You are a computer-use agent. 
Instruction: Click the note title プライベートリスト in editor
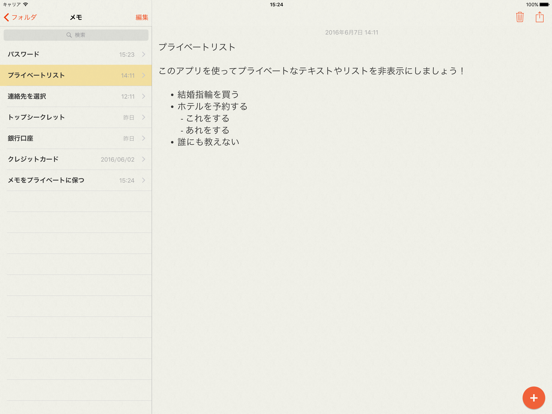click(197, 47)
